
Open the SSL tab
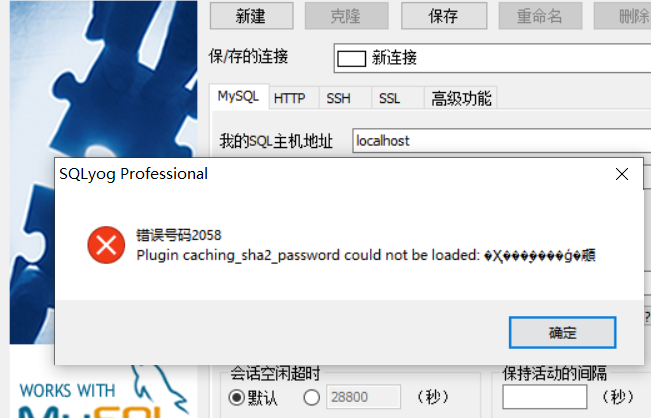(x=389, y=98)
